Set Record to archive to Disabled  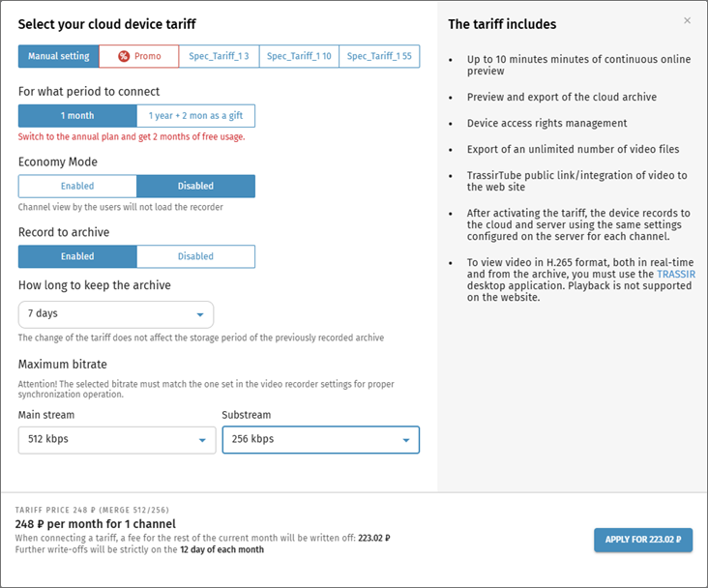click(195, 256)
